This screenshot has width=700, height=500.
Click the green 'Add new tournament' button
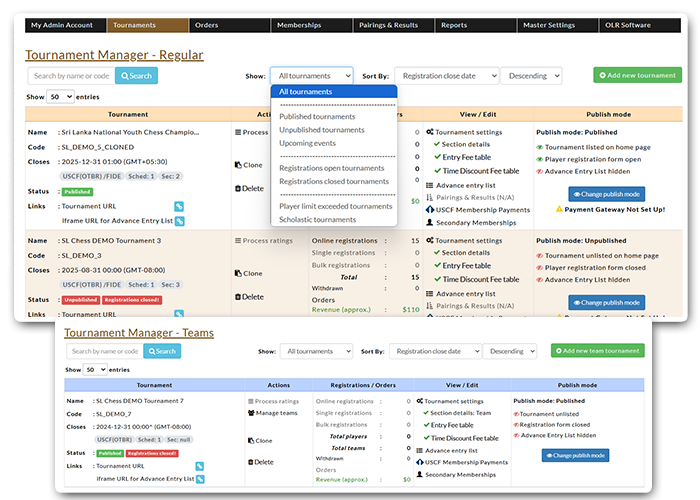[637, 76]
